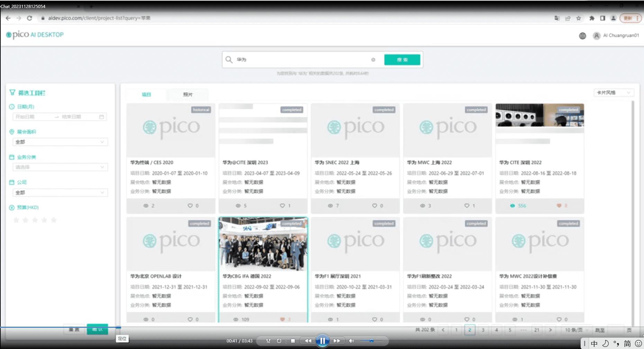644x349 pixels.
Task: Click the video seek bar handle
Action: (118, 327)
